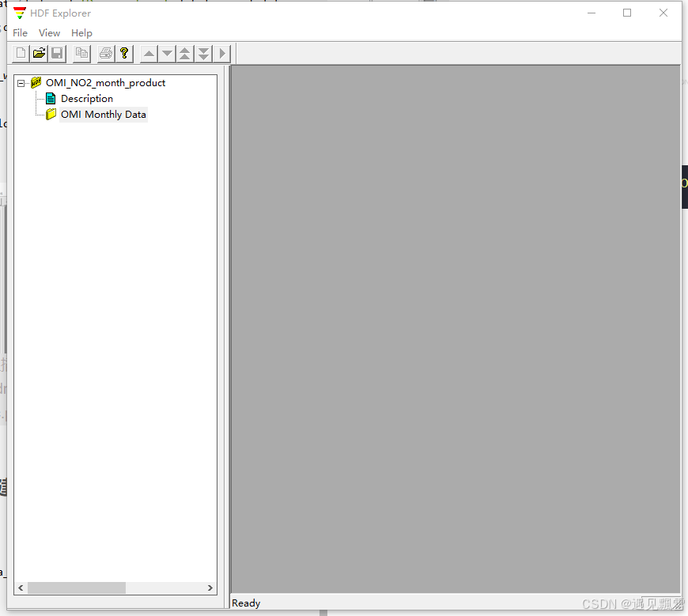Click the tree panel's left scroll arrow
The height and width of the screenshot is (616, 688).
21,588
